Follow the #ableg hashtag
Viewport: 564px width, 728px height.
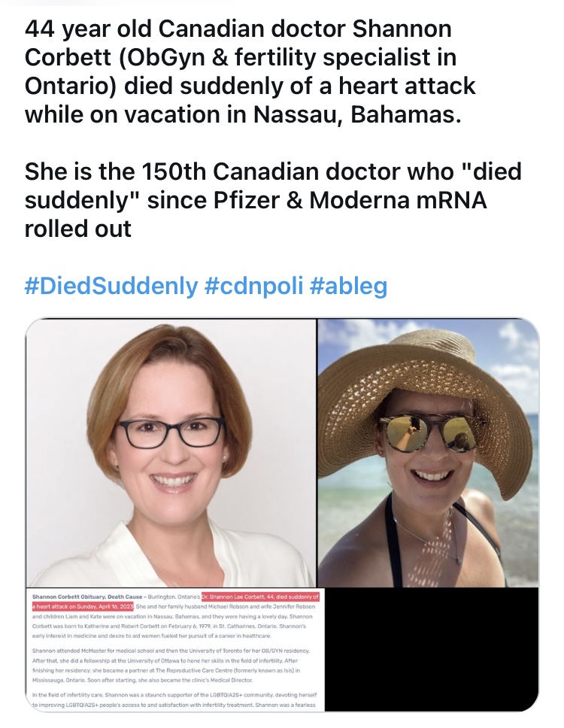(x=347, y=286)
